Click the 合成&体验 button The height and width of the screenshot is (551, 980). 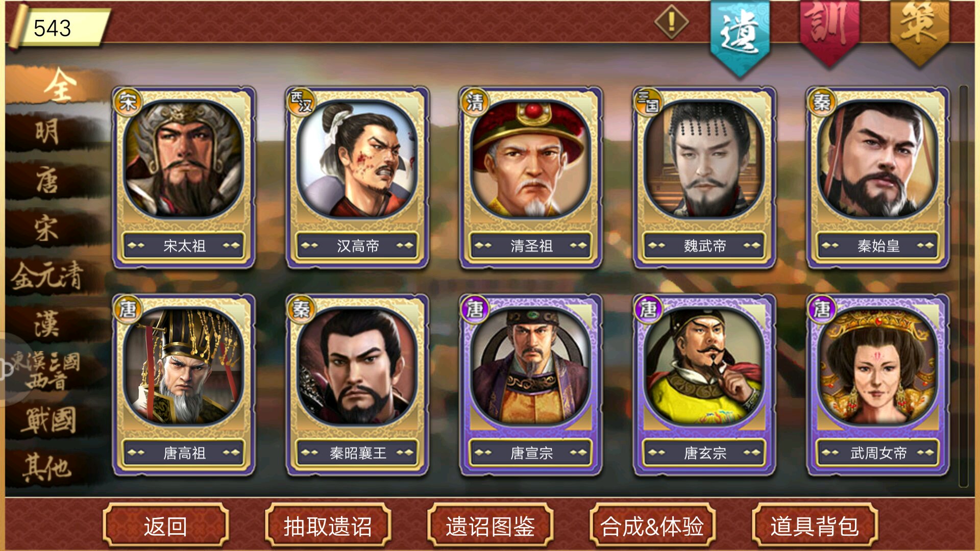pos(652,526)
